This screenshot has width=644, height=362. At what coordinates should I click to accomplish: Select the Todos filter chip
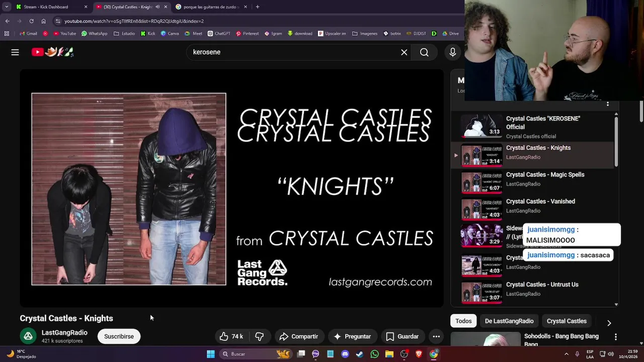463,321
